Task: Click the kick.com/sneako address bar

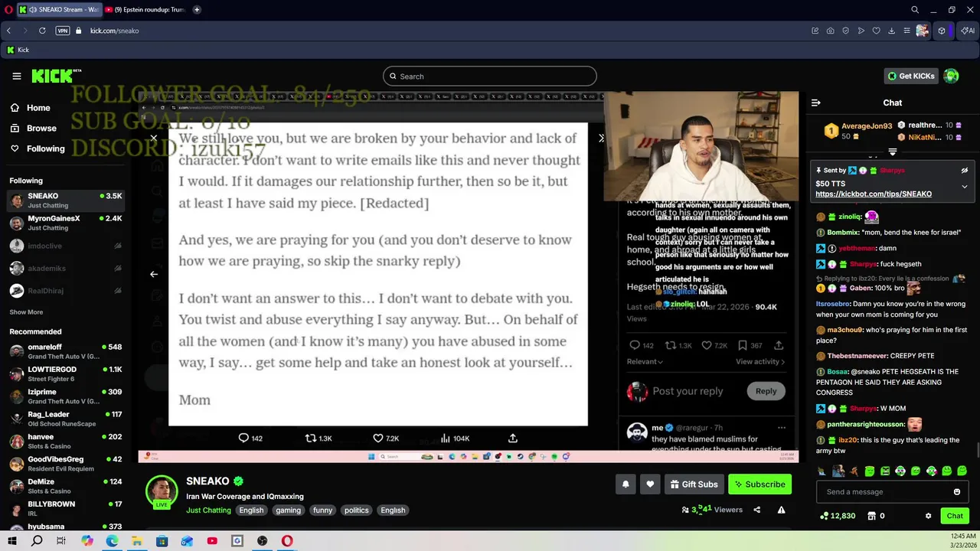Action: coord(114,31)
